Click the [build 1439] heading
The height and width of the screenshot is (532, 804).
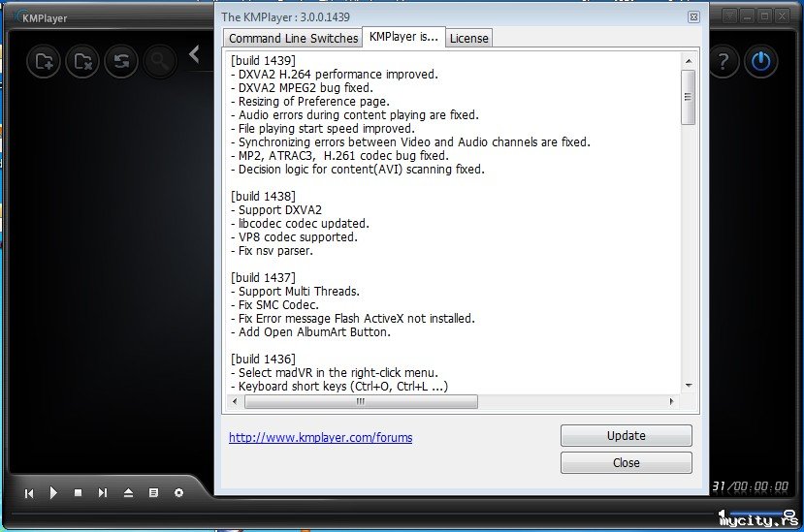click(263, 60)
